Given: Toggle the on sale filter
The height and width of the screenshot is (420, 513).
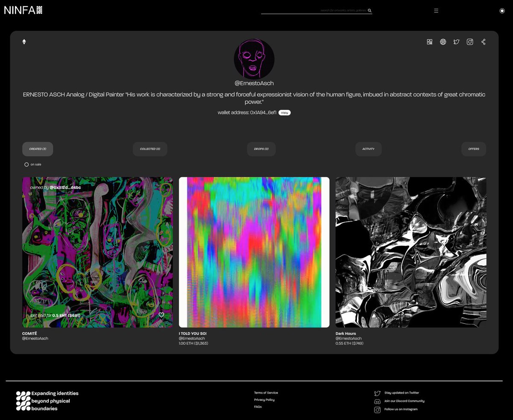Looking at the screenshot, I should (27, 164).
